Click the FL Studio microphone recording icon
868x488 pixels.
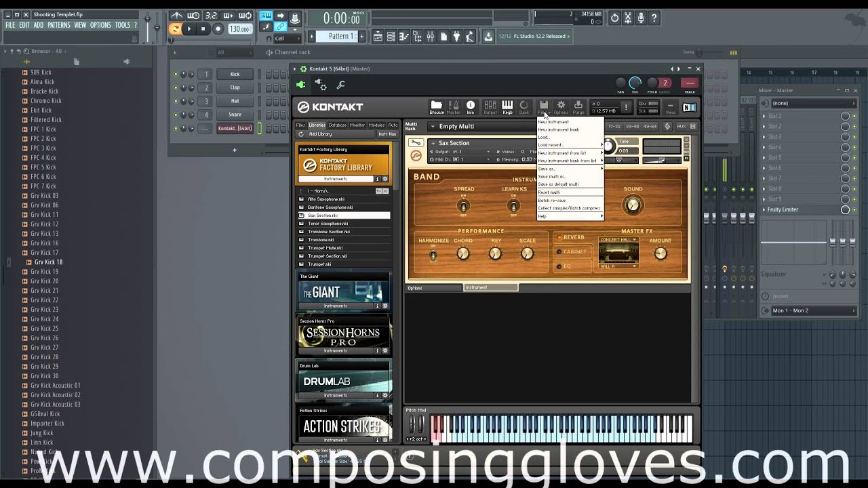641,18
